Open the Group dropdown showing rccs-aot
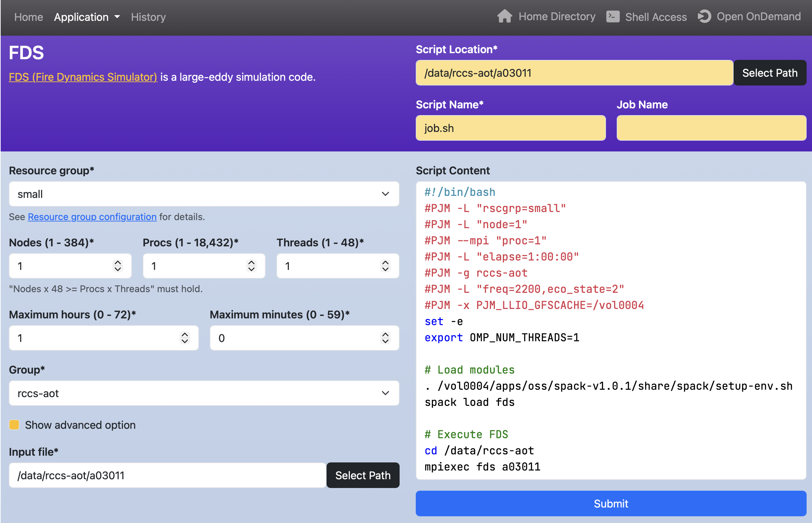812x523 pixels. tap(204, 393)
